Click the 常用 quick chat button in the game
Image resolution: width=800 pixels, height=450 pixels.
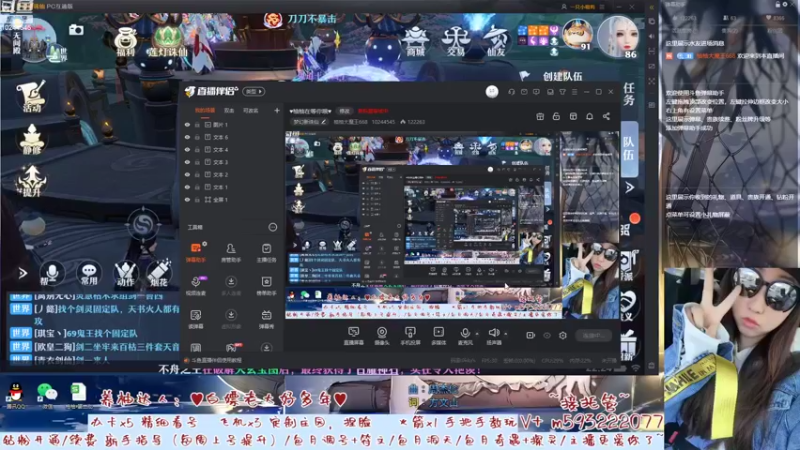(89, 273)
